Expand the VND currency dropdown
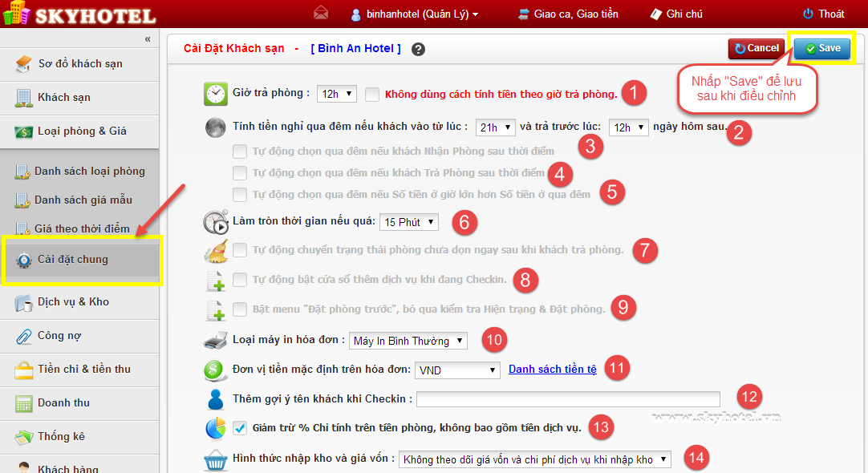 [457, 370]
